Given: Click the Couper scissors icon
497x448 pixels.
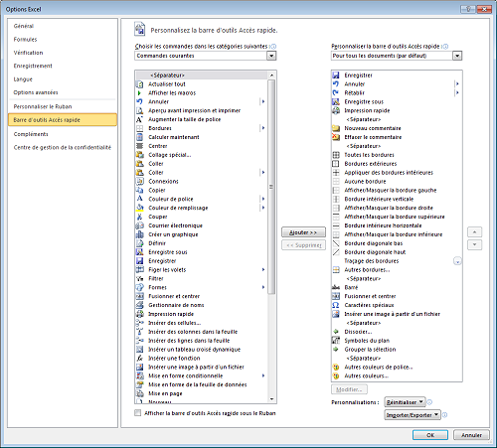Looking at the screenshot, I should click(140, 217).
